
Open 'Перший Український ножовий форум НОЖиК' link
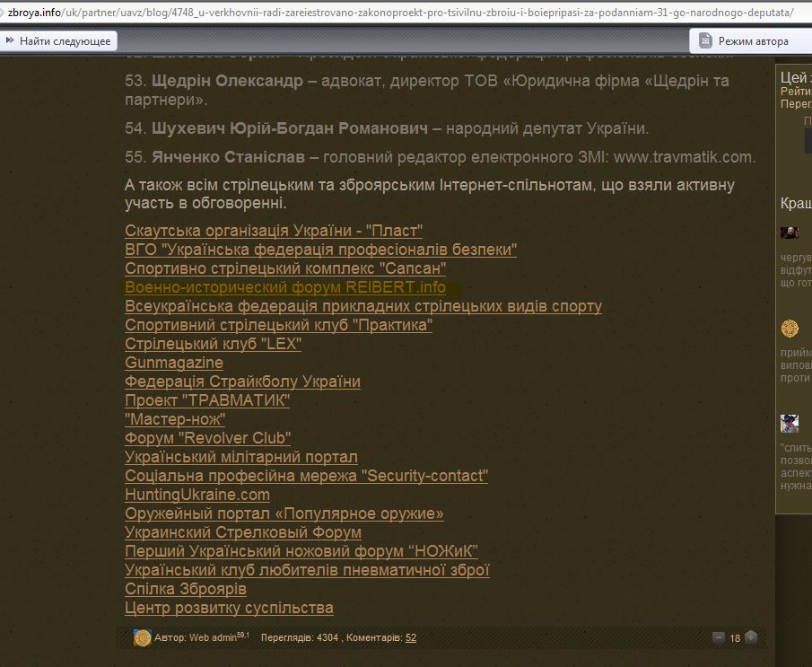(301, 551)
